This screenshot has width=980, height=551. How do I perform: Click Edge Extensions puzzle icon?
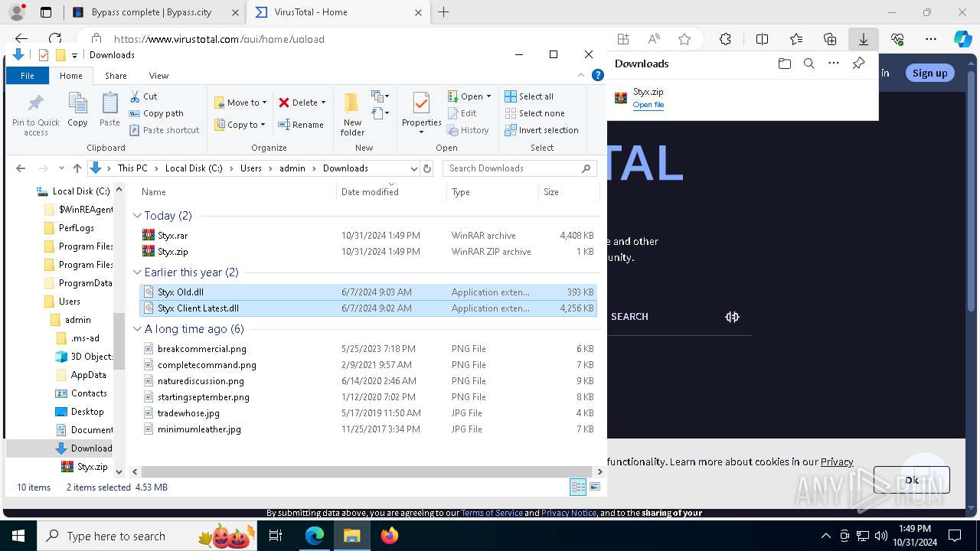pos(726,39)
